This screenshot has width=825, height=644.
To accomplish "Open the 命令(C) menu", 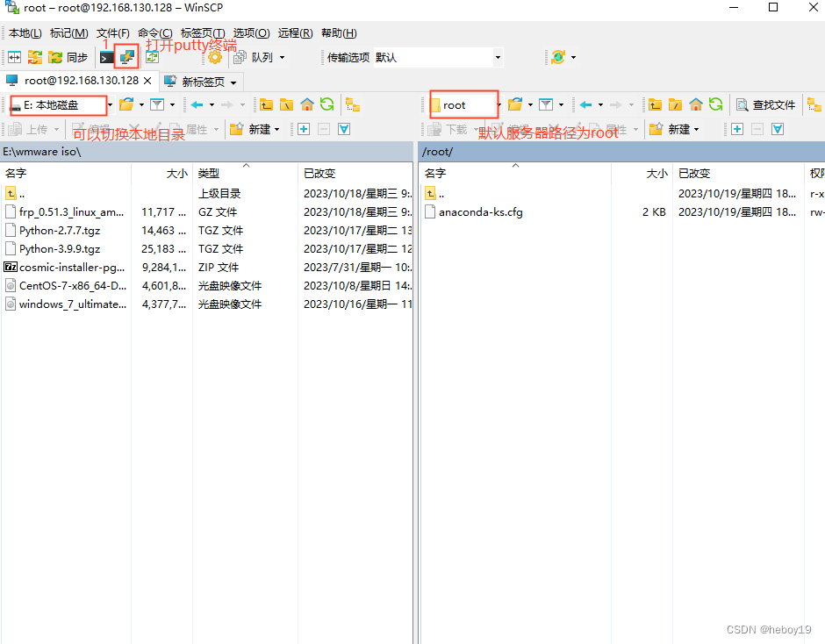I will [x=155, y=33].
